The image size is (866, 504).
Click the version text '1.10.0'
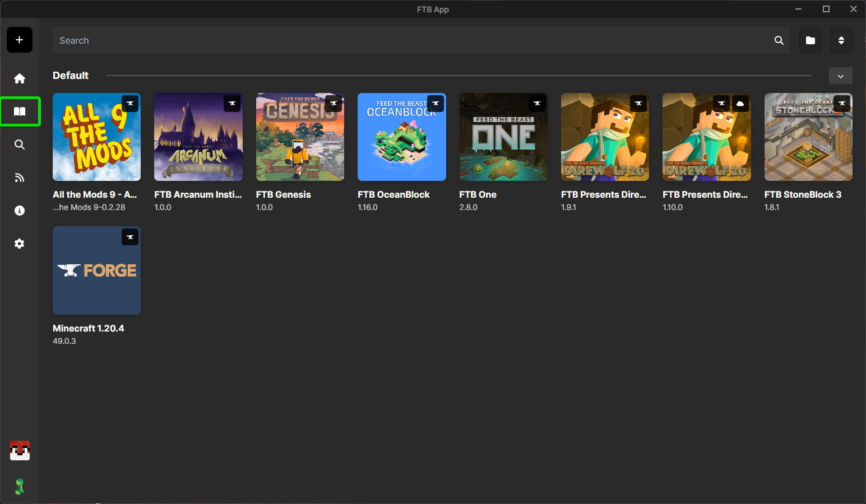pyautogui.click(x=673, y=207)
